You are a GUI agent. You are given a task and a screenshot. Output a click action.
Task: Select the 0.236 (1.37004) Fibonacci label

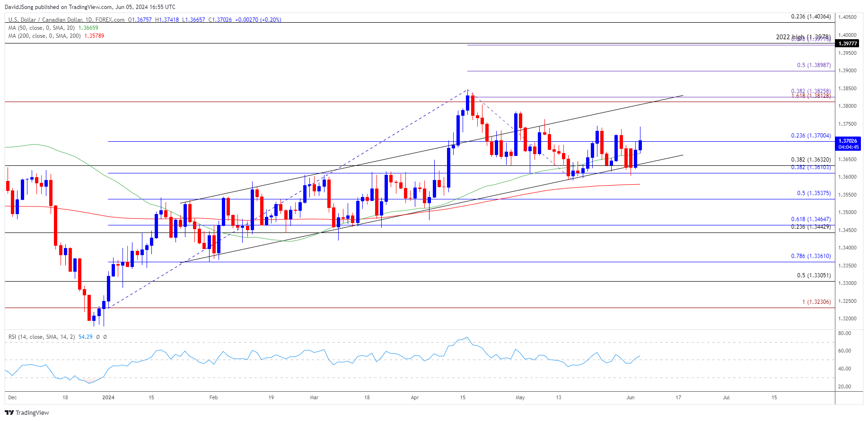811,136
